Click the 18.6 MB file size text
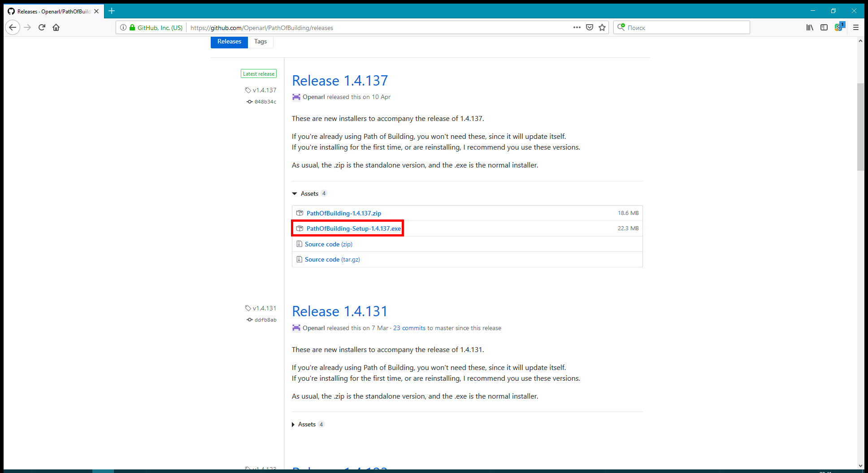Image resolution: width=868 pixels, height=473 pixels. point(628,213)
